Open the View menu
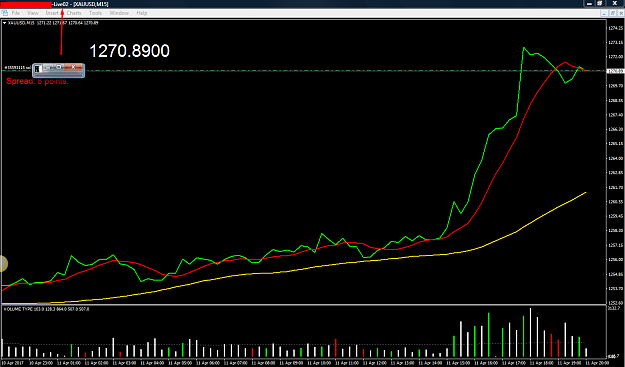The image size is (625, 367). [33, 13]
